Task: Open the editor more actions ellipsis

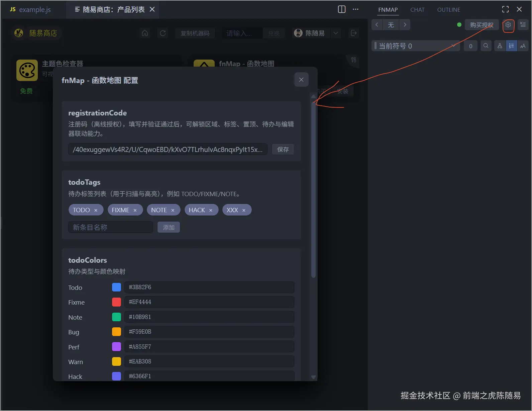Action: 355,9
